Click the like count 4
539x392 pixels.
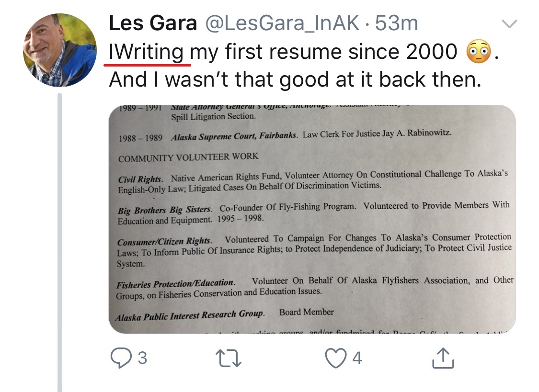pyautogui.click(x=357, y=358)
